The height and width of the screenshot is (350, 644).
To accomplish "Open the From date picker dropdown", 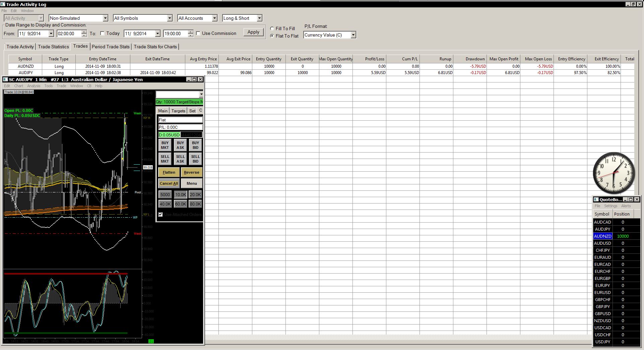I will [x=51, y=34].
